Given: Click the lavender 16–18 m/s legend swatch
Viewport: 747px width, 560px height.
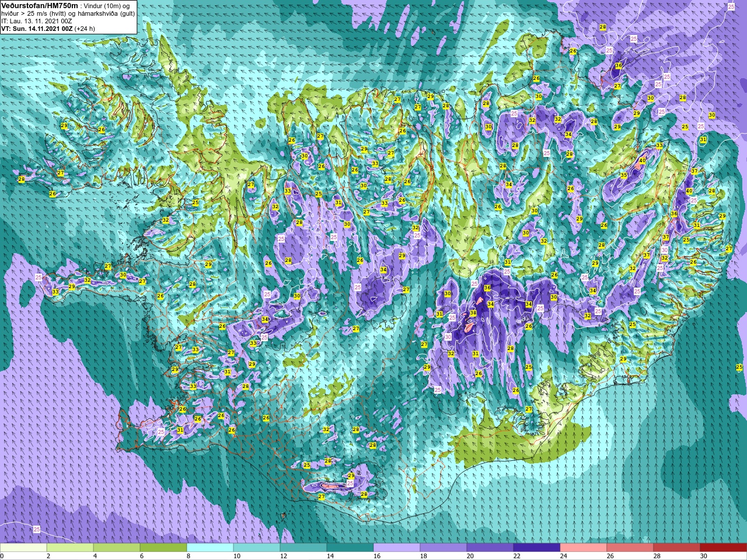Looking at the screenshot, I should click(397, 548).
